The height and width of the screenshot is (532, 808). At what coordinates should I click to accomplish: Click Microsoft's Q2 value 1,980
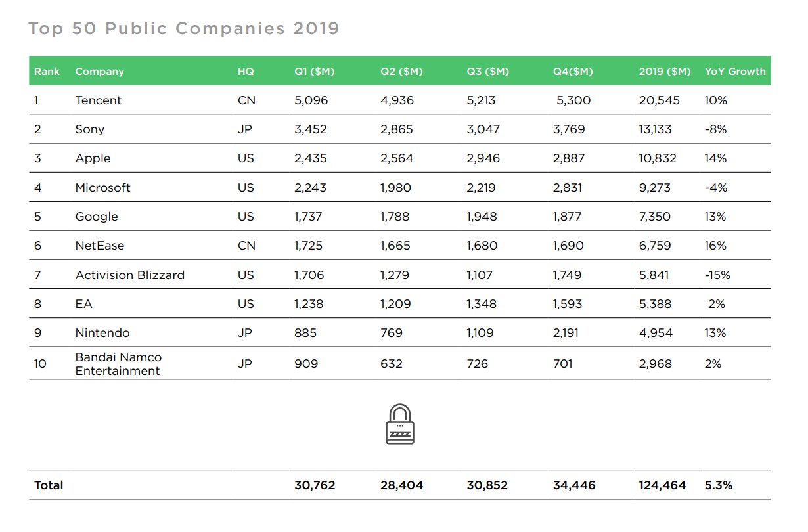395,187
